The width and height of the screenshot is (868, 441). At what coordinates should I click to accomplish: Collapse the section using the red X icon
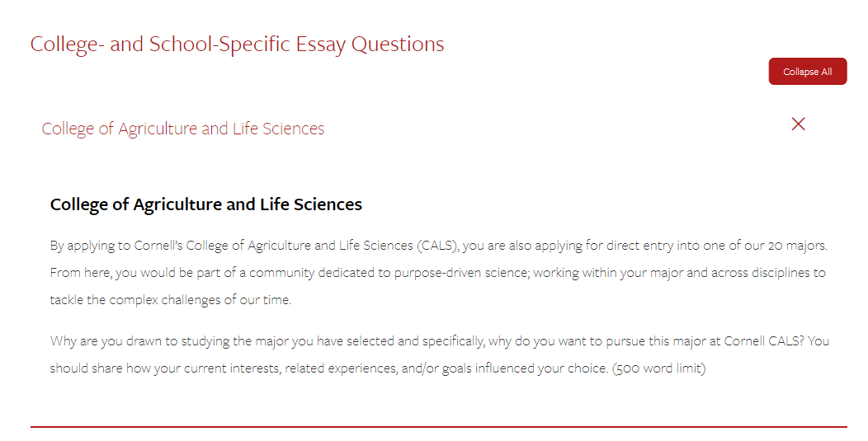pos(798,124)
